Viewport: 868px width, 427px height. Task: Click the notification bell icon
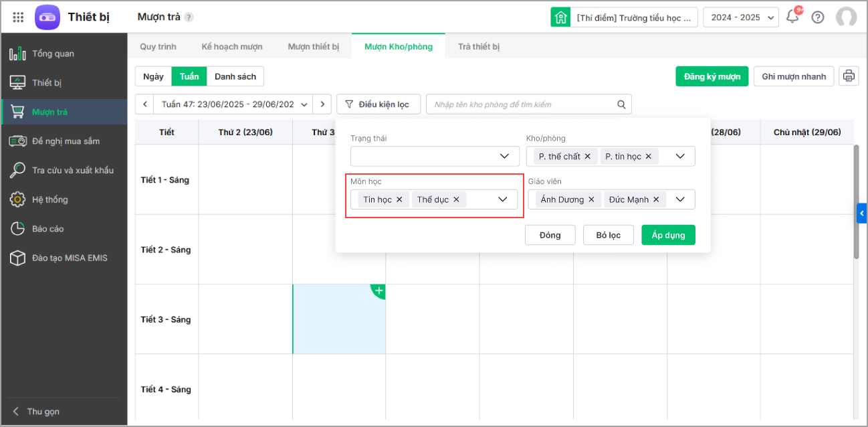[792, 17]
